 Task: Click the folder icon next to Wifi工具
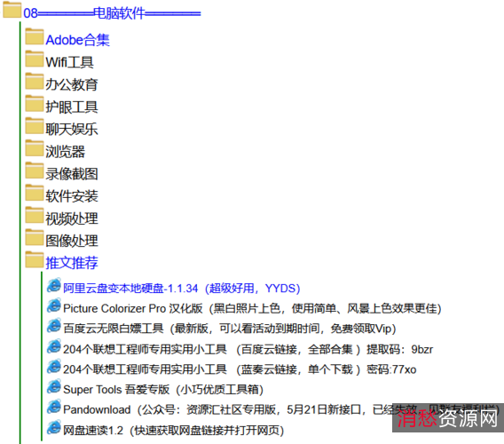[x=35, y=59]
